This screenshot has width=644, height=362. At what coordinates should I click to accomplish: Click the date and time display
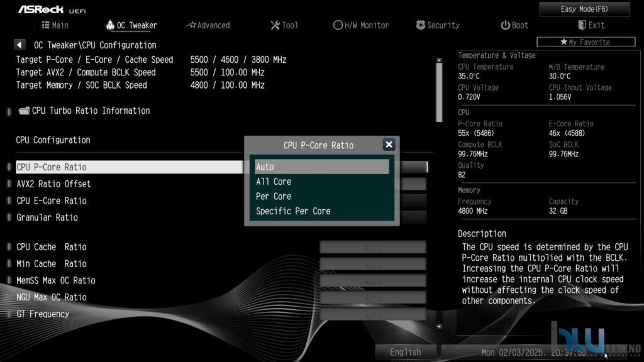click(534, 353)
